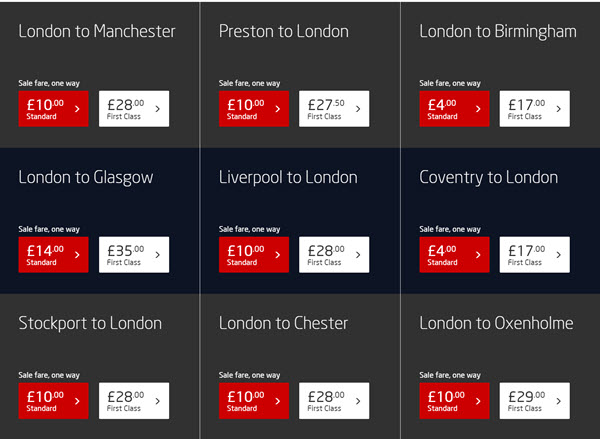Choose £35.00 First Class London to Glasgow
600x439 pixels.
(134, 255)
